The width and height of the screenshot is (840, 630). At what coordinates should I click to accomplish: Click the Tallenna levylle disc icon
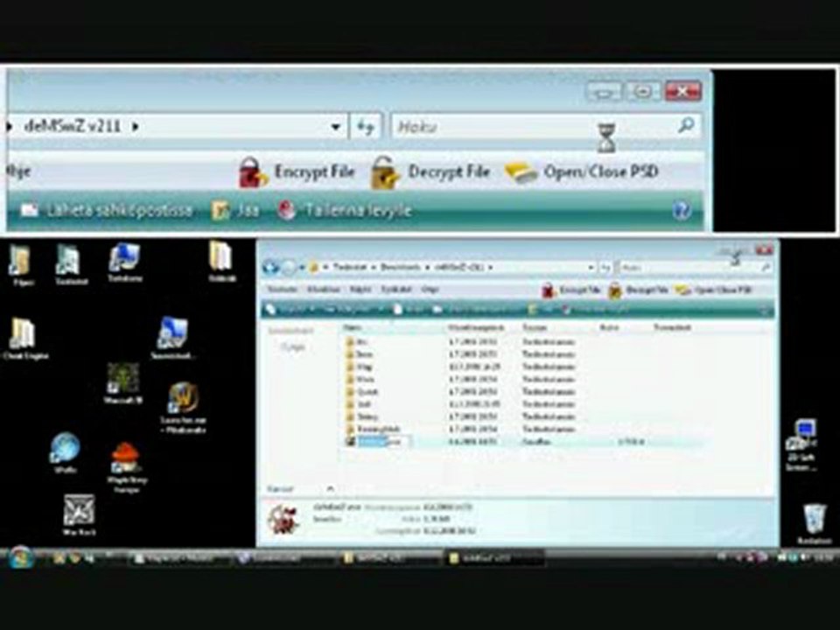point(286,210)
